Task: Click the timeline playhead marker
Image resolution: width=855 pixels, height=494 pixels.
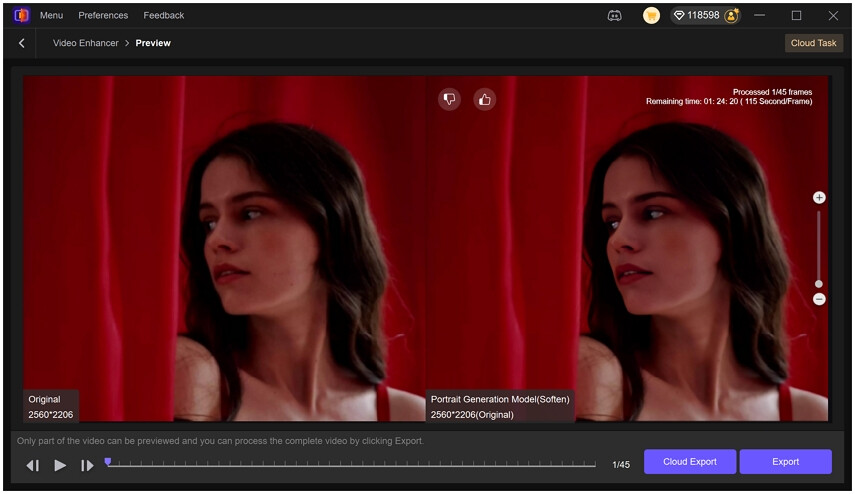Action: [108, 462]
